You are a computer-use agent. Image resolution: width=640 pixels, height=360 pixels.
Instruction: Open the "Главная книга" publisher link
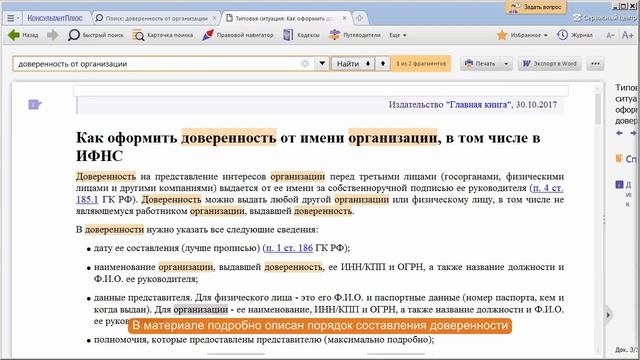click(478, 104)
